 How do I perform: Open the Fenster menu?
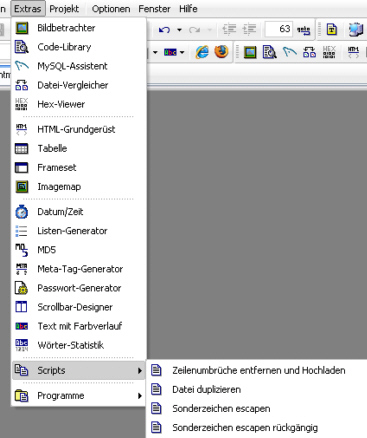[x=154, y=9]
